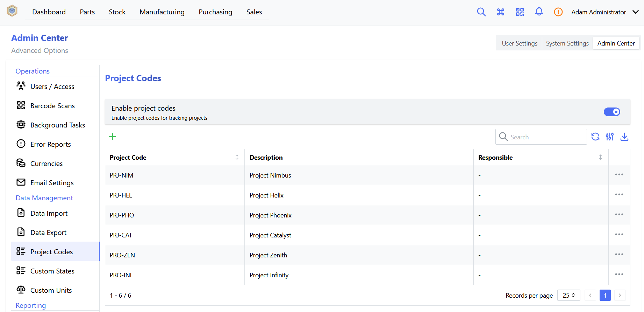This screenshot has width=644, height=312.
Task: Select page 1 in pagination
Action: (605, 295)
